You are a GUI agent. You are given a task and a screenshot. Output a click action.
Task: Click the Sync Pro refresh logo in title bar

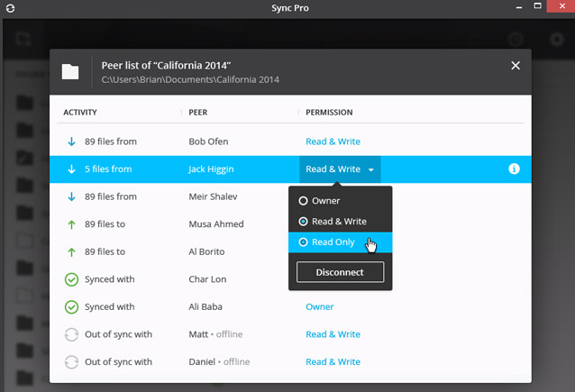pos(10,8)
